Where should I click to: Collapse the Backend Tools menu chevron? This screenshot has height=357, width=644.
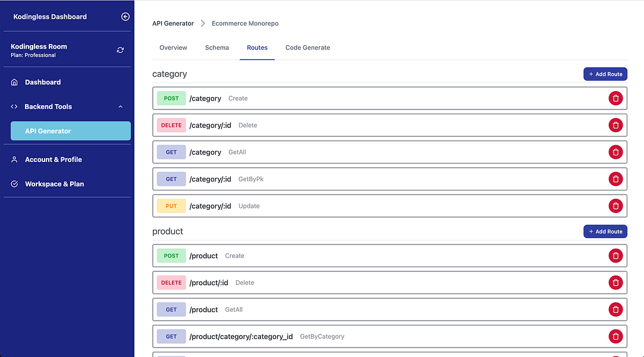(120, 107)
